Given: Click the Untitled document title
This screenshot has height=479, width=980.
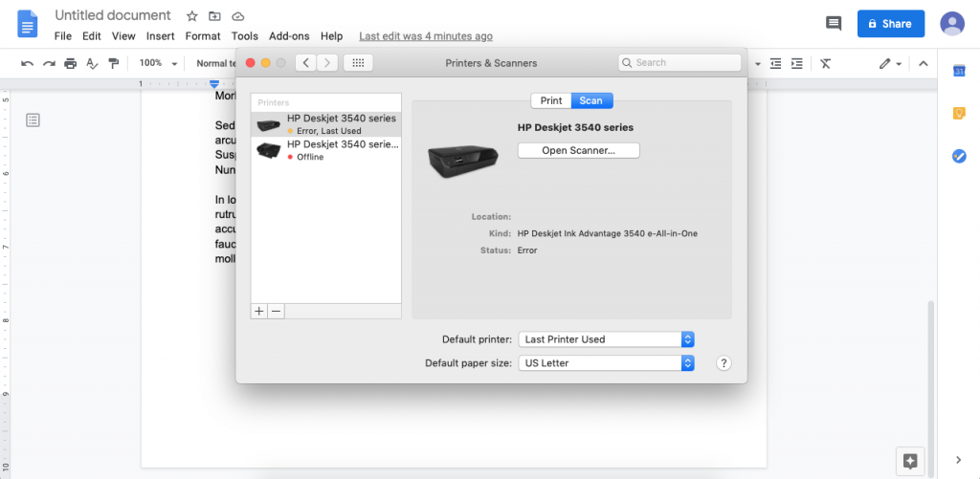Looking at the screenshot, I should 113,15.
